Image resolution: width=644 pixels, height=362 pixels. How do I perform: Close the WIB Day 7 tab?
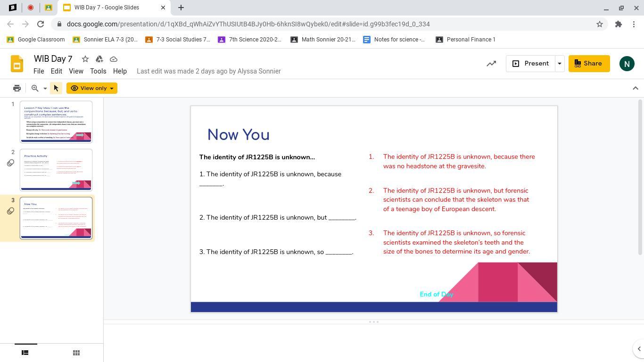163,8
